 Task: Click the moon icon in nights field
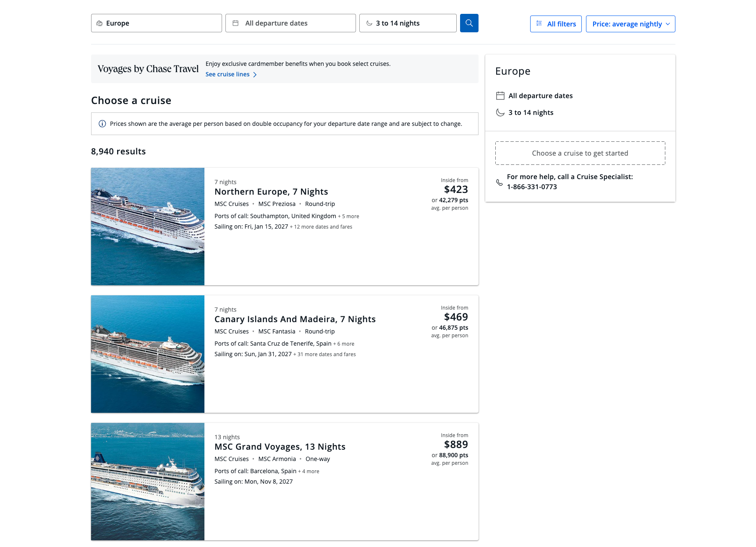click(x=369, y=23)
